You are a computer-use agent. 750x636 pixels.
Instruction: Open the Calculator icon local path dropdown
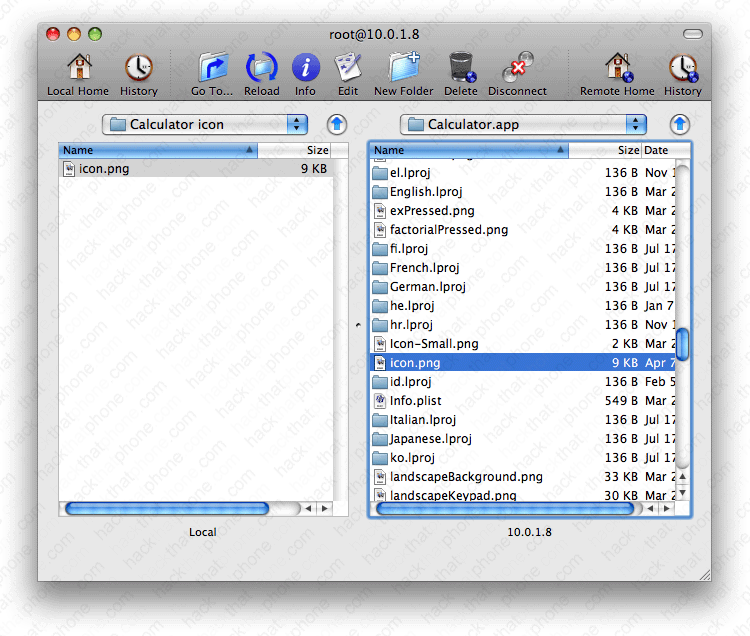(205, 124)
